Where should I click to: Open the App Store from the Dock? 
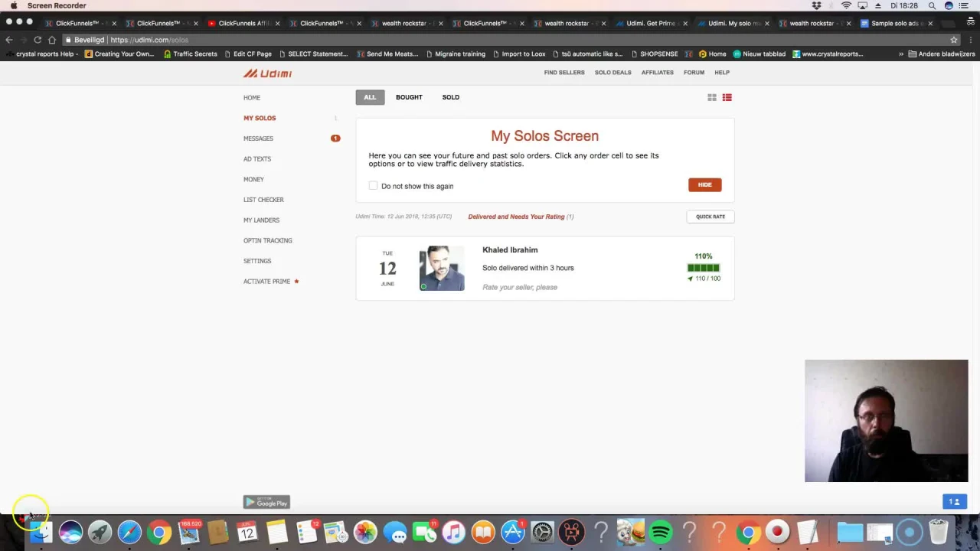point(513,532)
